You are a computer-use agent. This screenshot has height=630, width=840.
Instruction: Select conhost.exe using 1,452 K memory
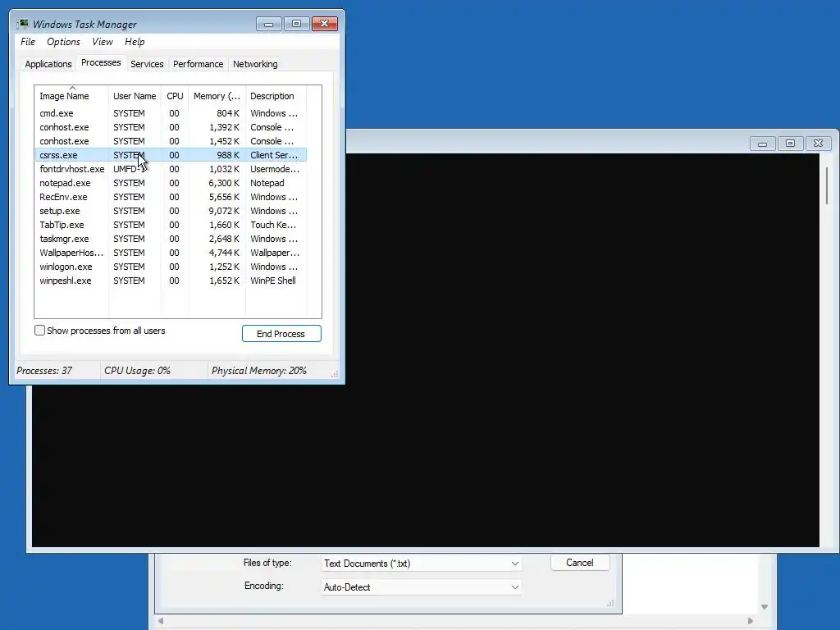click(171, 141)
